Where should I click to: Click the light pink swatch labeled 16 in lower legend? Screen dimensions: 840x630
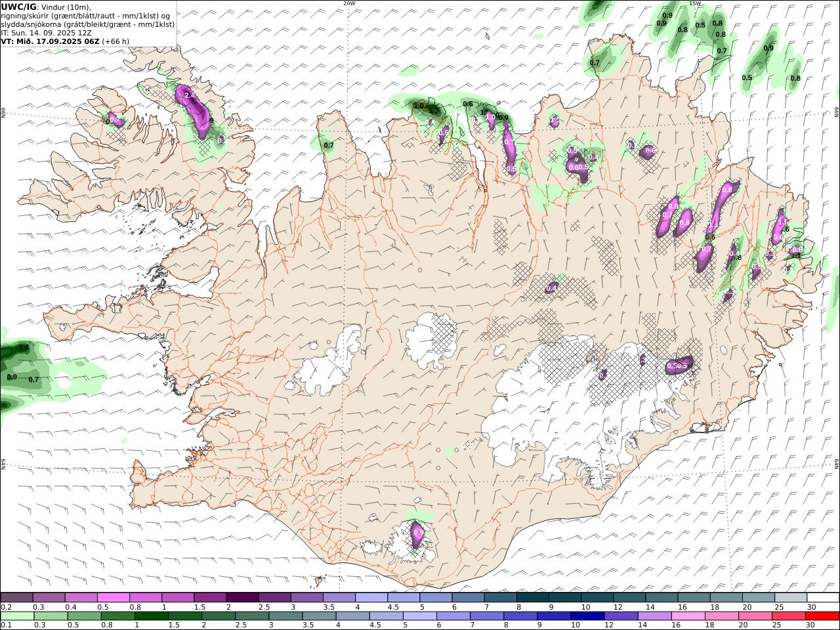[688, 616]
